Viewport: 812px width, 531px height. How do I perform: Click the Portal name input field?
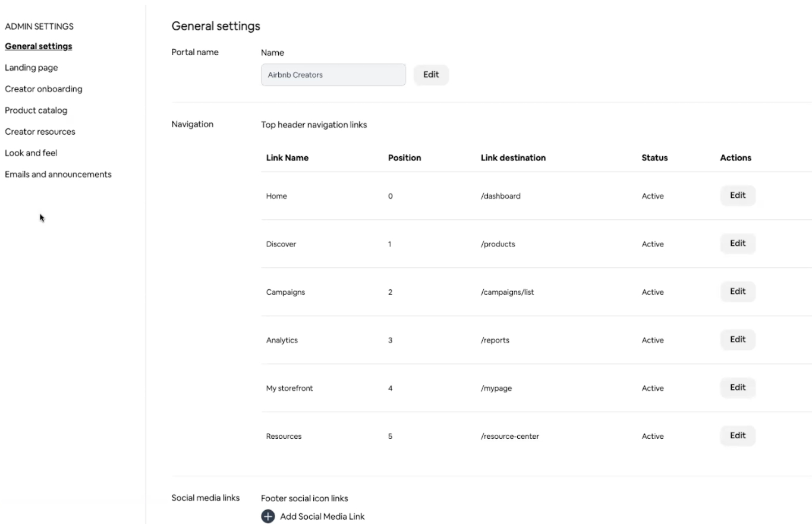333,75
